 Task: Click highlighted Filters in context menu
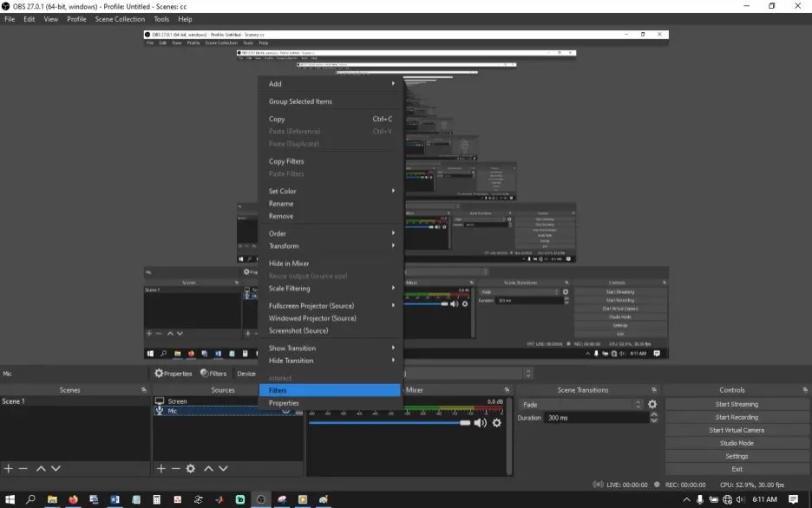coord(330,391)
